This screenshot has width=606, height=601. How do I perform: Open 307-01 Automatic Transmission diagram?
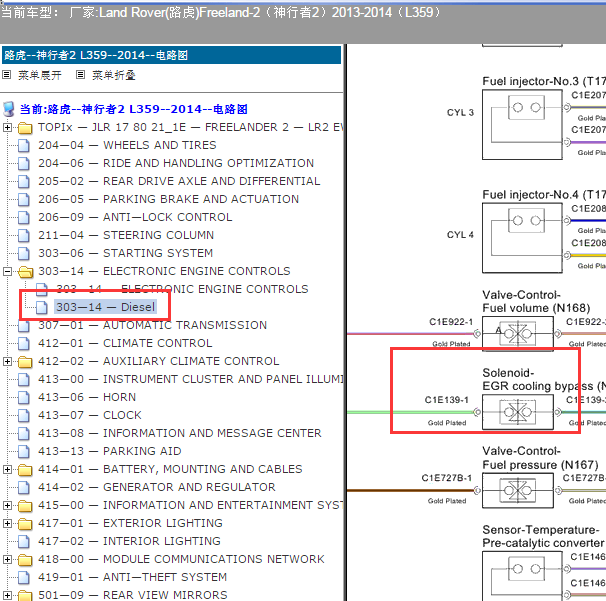pos(152,325)
